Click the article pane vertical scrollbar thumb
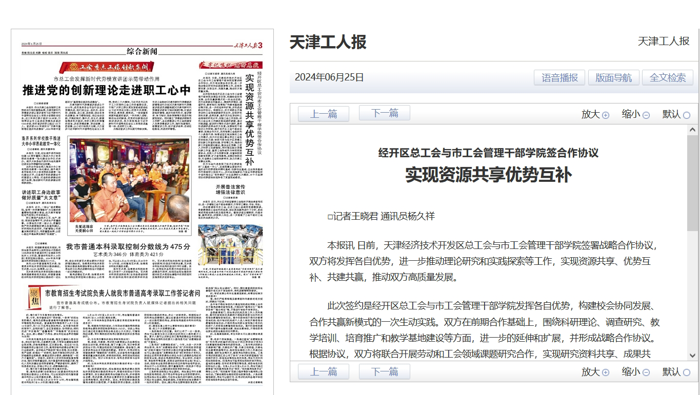This screenshot has height=395, width=700. pos(692,183)
